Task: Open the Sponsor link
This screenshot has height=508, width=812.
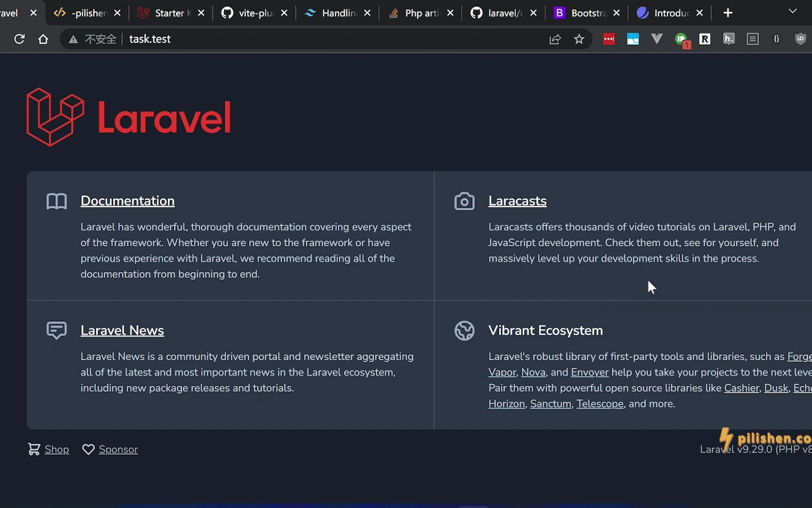Action: point(118,450)
